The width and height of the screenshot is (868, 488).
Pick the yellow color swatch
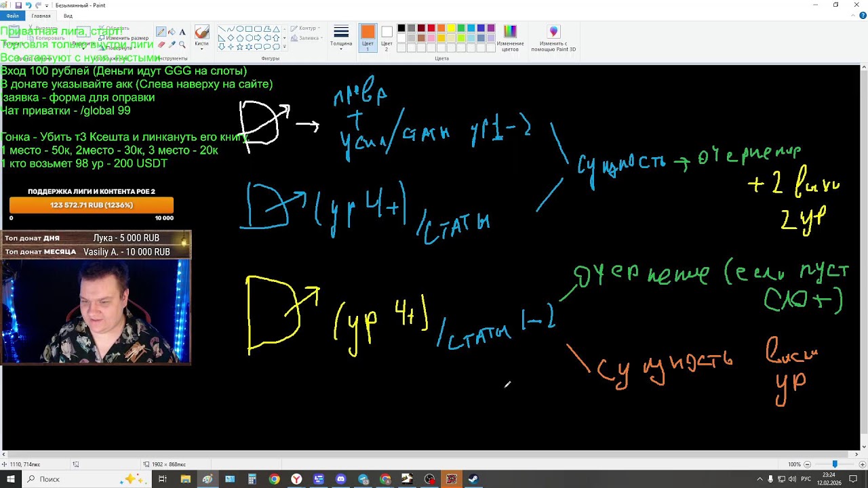click(451, 28)
